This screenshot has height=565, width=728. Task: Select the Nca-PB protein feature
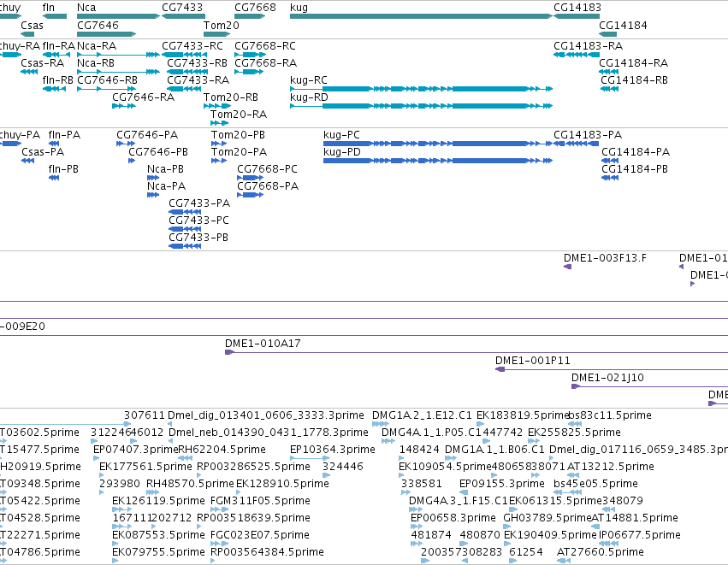point(153,178)
